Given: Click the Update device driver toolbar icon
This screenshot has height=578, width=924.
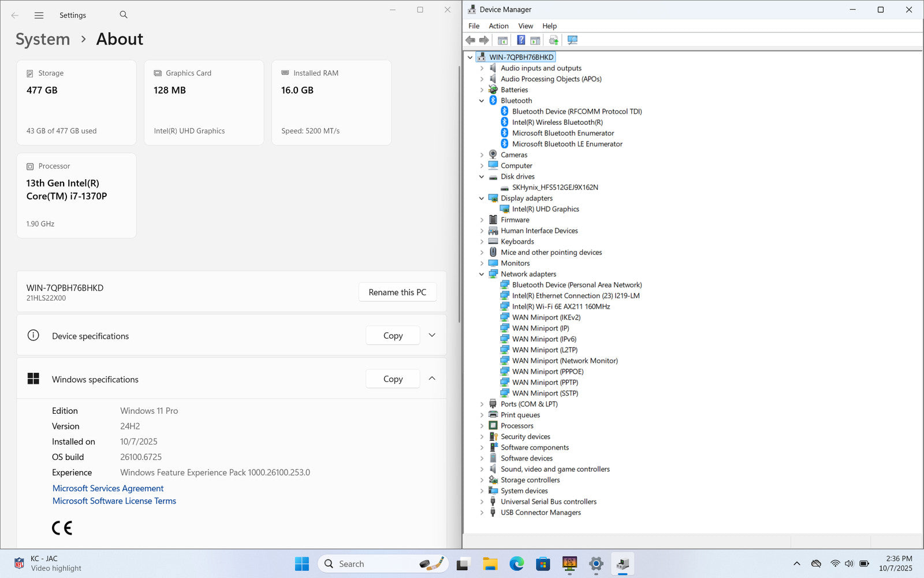Looking at the screenshot, I should click(553, 40).
